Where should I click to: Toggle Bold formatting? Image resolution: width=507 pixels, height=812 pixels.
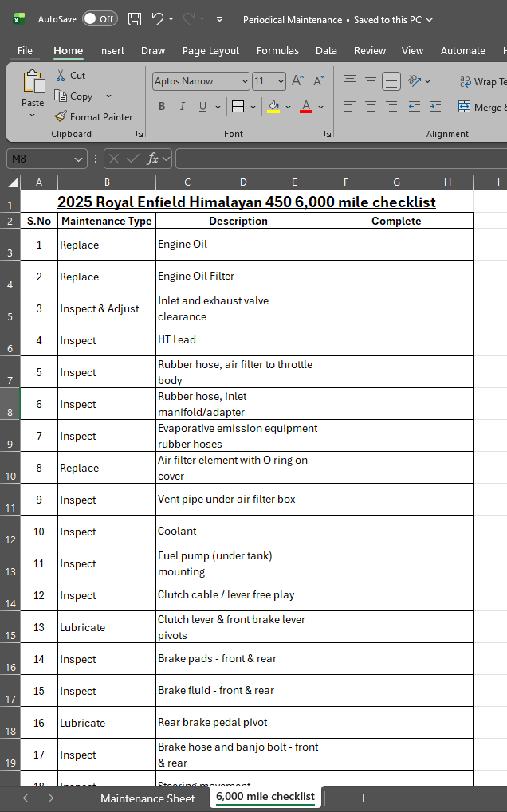162,107
